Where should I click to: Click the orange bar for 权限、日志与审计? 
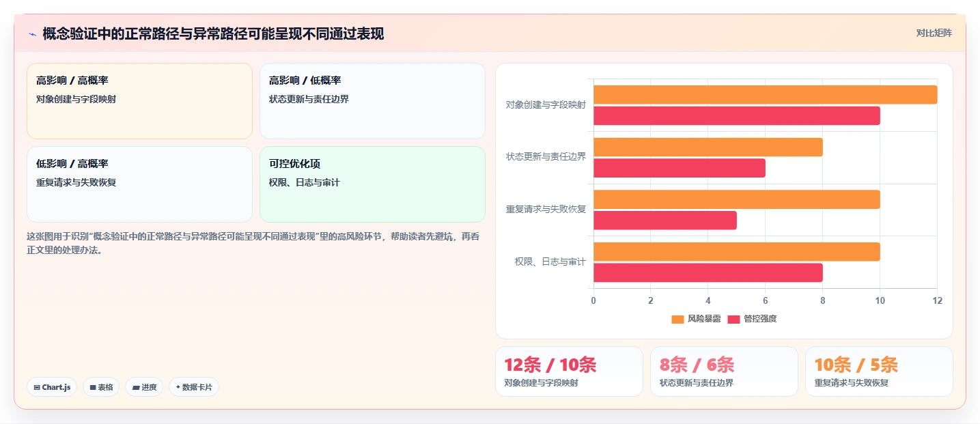pos(736,252)
